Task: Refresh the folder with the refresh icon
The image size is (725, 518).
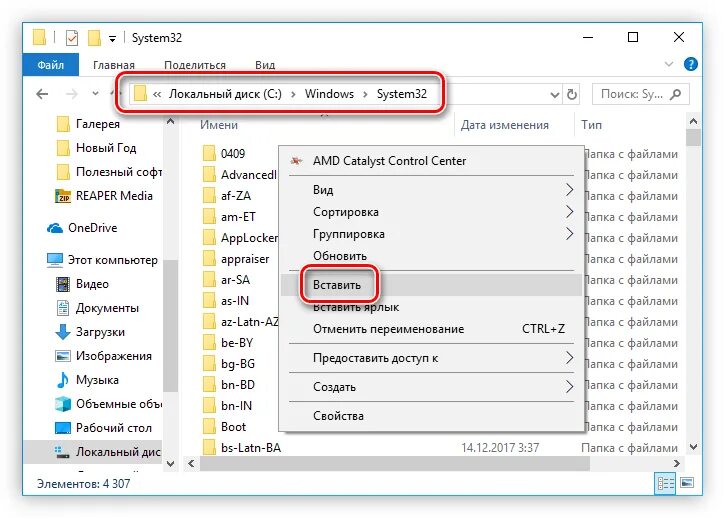Action: coord(572,95)
